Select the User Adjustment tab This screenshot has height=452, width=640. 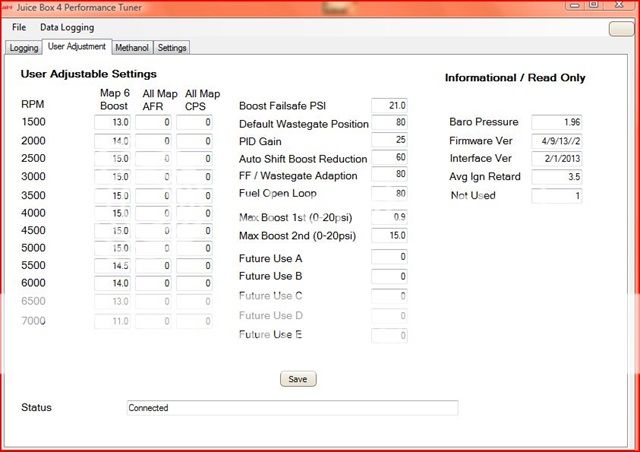click(76, 46)
